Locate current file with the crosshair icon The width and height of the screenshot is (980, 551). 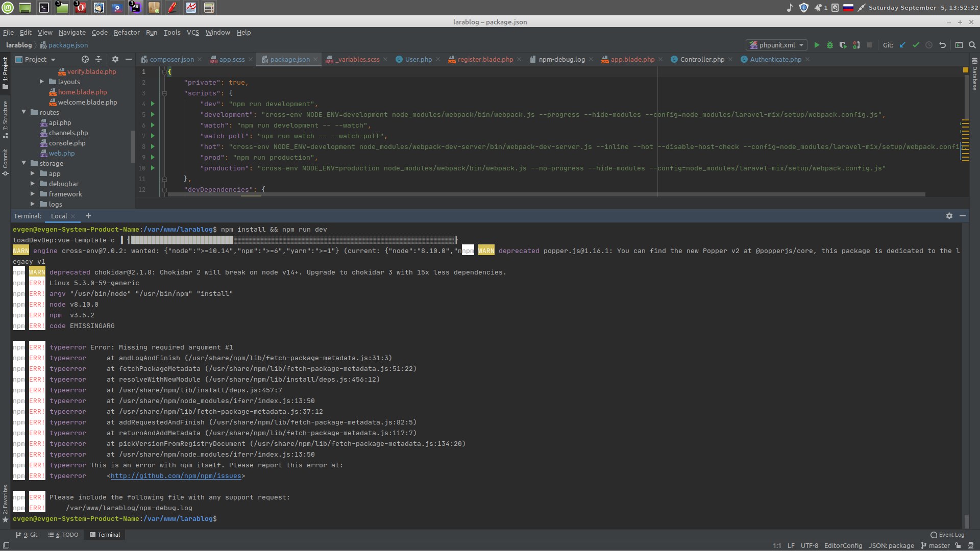[85, 59]
